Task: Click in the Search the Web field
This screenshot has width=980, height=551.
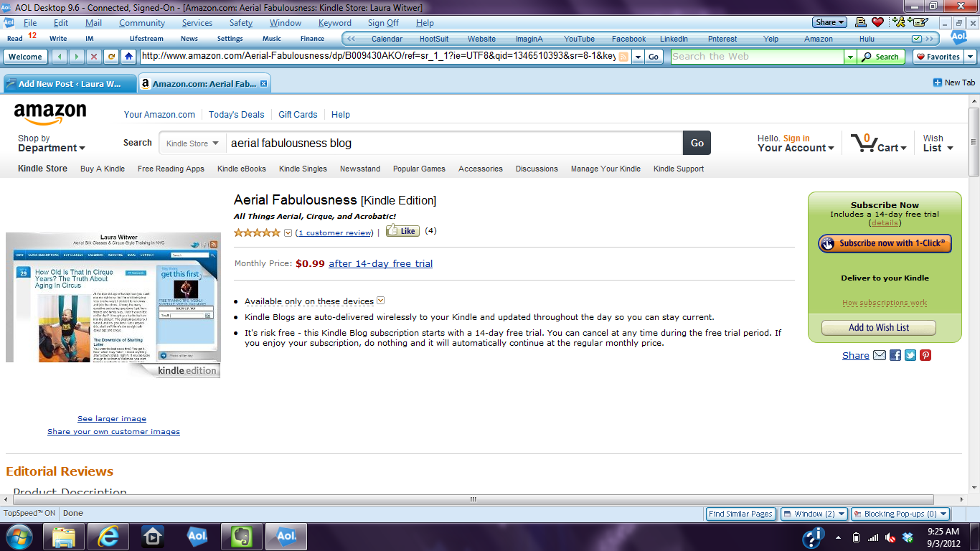Action: coord(758,57)
